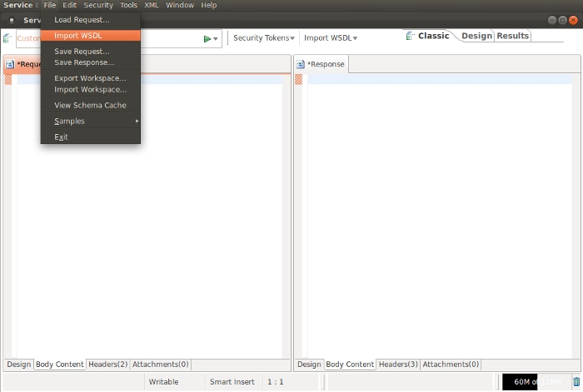Select Export Workspace... menu entry
583x392 pixels.
[90, 78]
